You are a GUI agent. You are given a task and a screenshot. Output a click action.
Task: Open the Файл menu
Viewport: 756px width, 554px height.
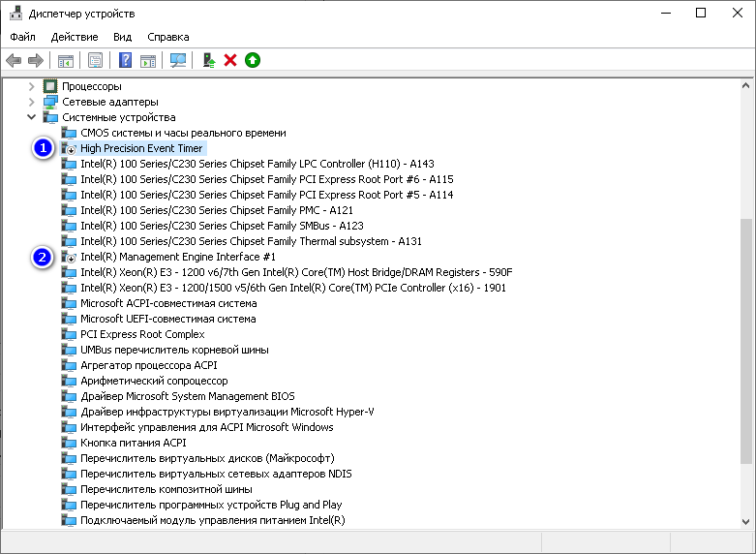[x=22, y=37]
